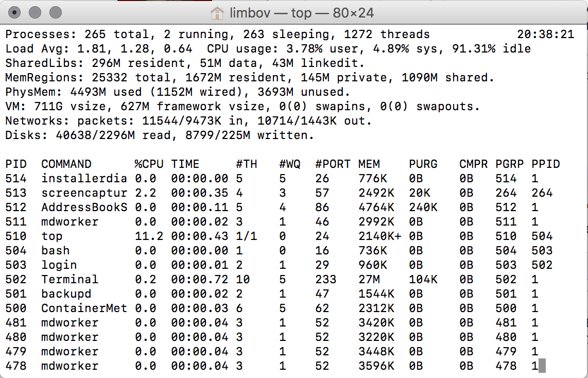
Task: Click the 504 parent PID of top
Action: (x=542, y=236)
